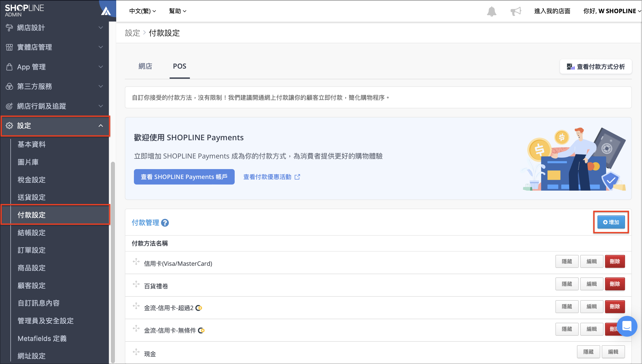
Task: Expand the App 管理 menu chevron
Action: coord(101,67)
